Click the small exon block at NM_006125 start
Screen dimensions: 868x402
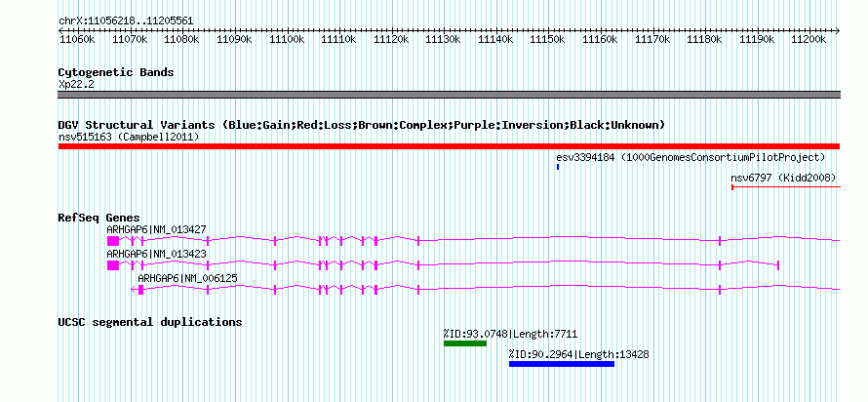[141, 290]
